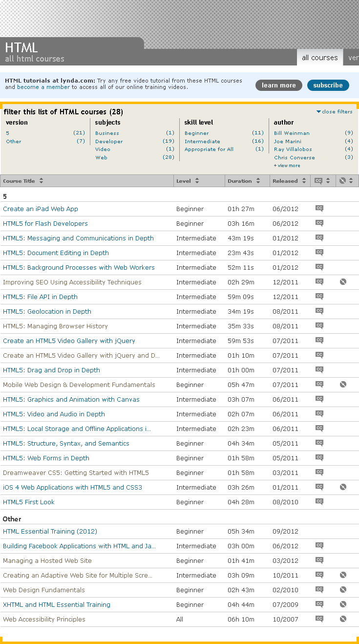Filter by author Ray Villalobos
The width and height of the screenshot is (359, 644).
pyautogui.click(x=293, y=149)
